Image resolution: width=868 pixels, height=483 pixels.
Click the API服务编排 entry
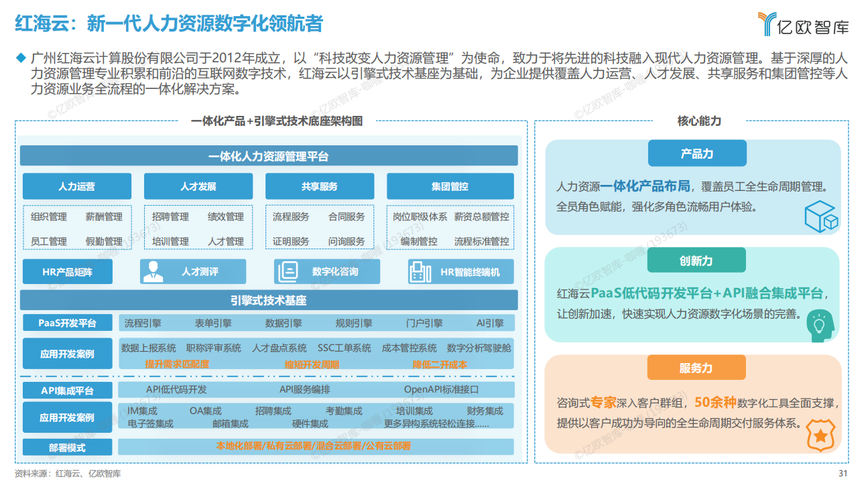(305, 389)
